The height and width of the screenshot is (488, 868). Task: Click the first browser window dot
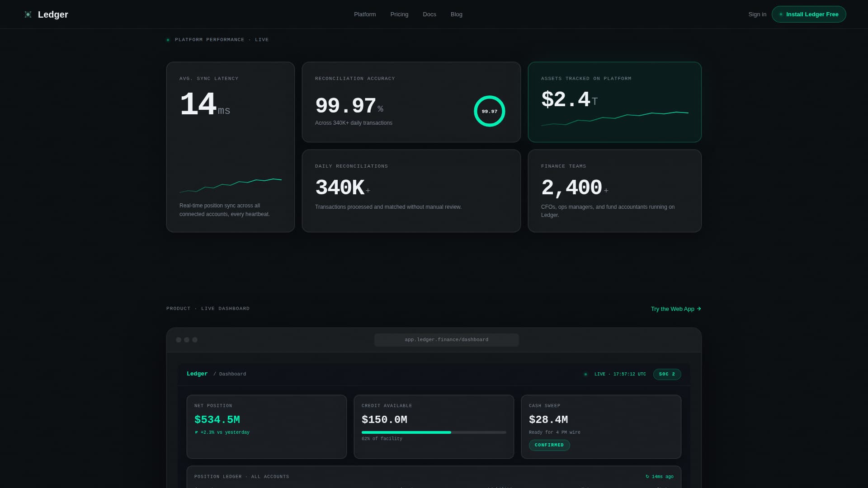pos(179,340)
